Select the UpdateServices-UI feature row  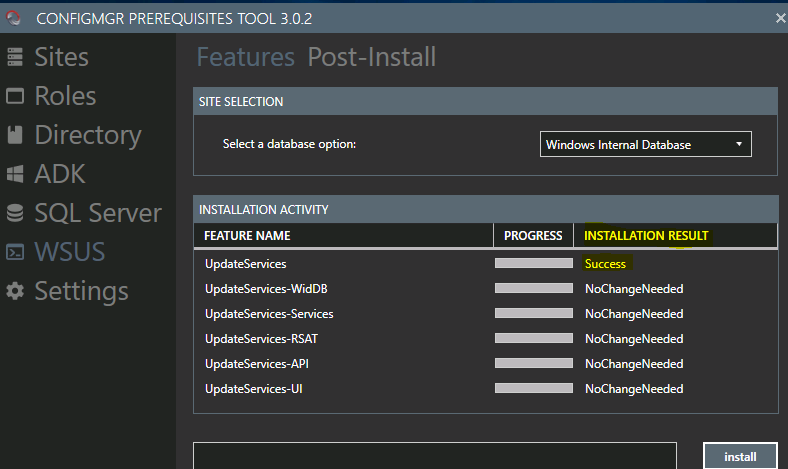(485, 389)
